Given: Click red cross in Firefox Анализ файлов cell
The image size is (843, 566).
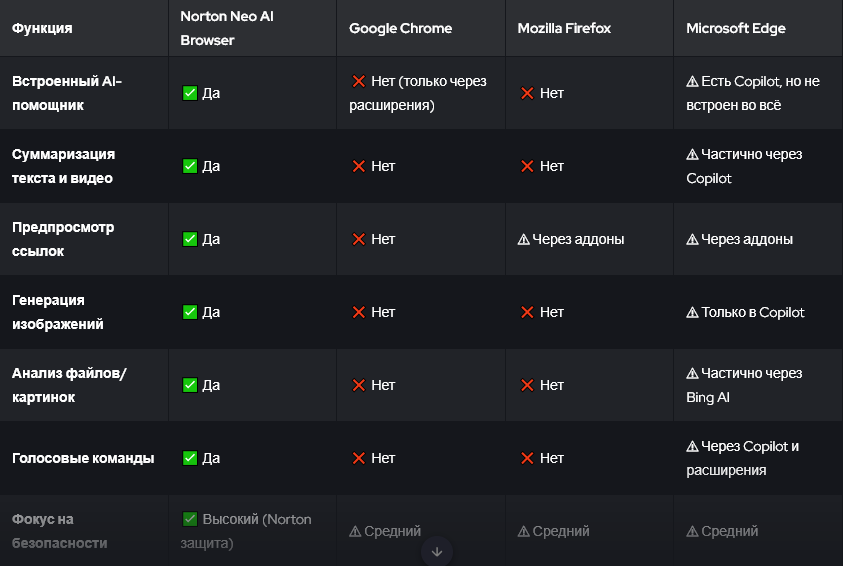Looking at the screenshot, I should tap(527, 385).
